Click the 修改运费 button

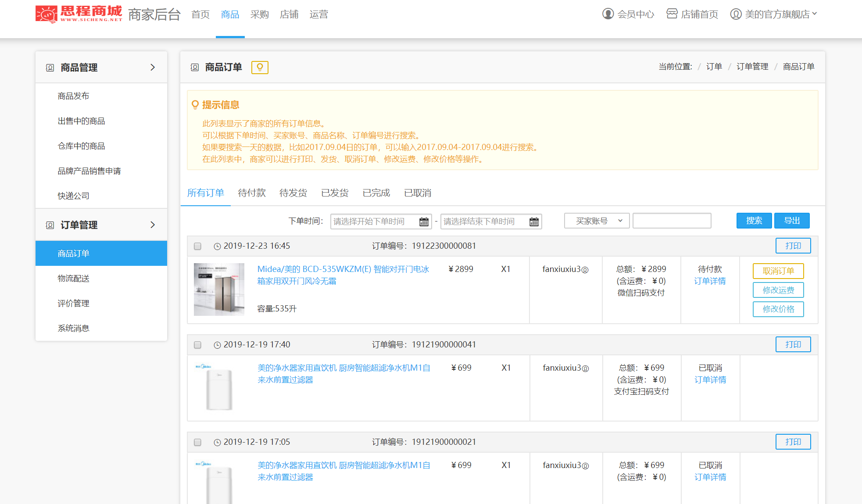(x=778, y=290)
